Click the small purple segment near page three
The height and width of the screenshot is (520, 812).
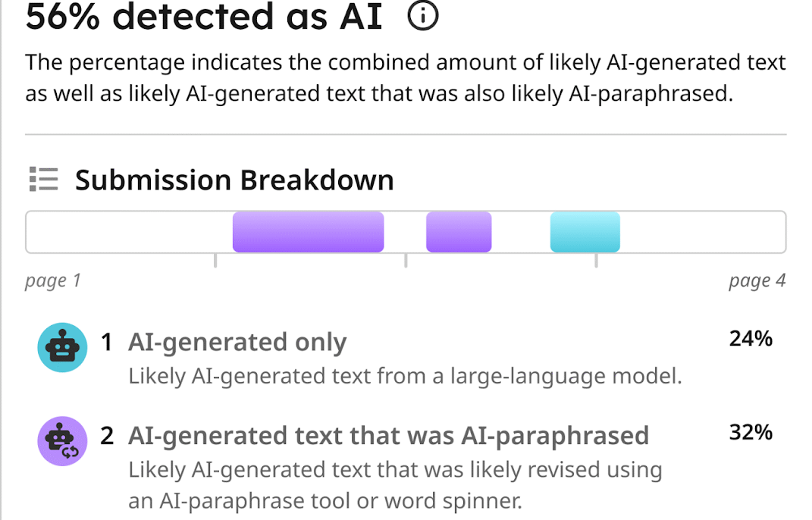[x=459, y=232]
